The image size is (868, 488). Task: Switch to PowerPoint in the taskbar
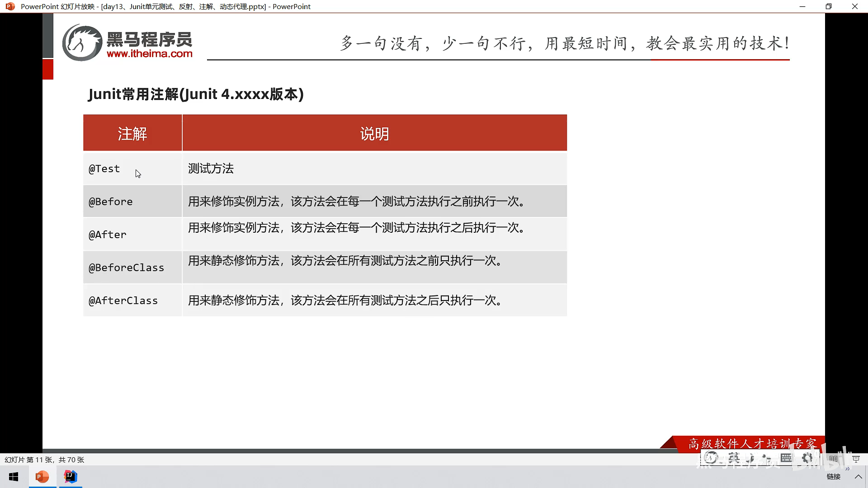point(42,477)
